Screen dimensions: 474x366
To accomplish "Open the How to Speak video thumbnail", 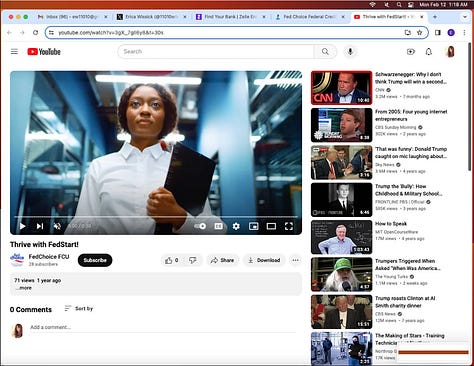I will (341, 237).
